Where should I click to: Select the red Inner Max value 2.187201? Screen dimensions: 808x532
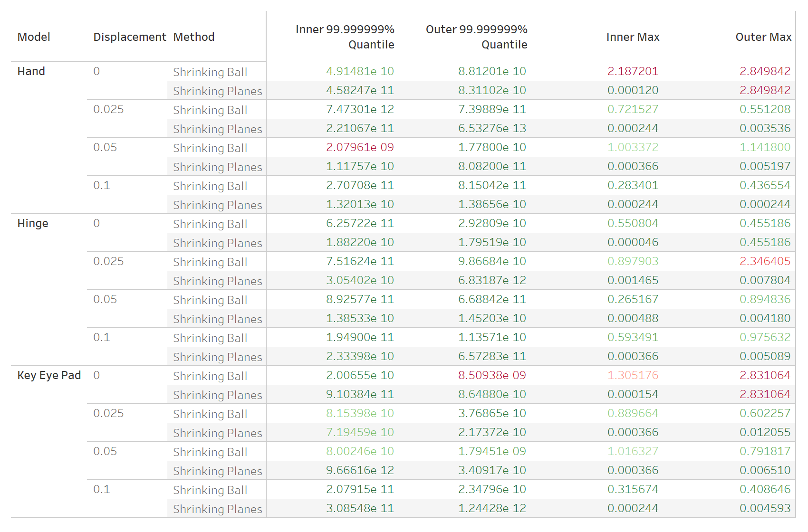click(633, 71)
